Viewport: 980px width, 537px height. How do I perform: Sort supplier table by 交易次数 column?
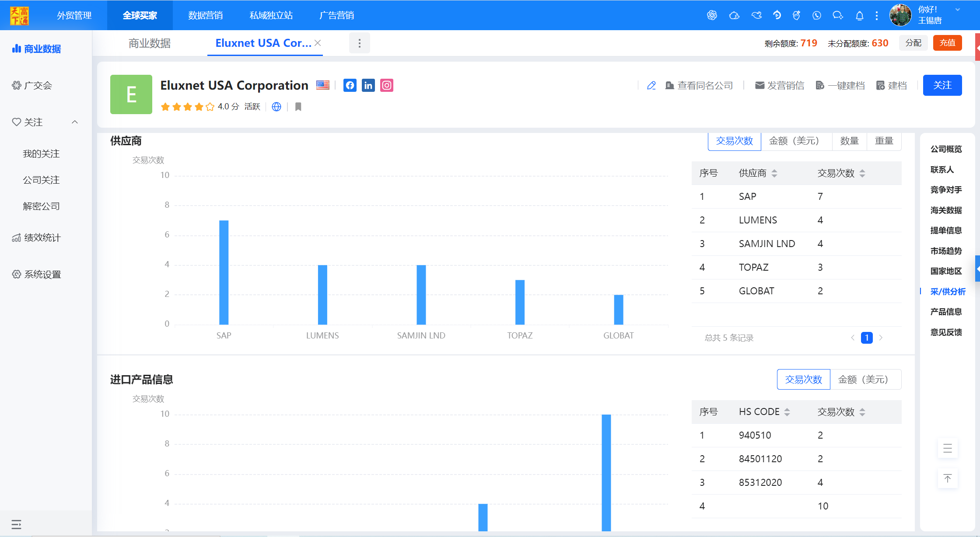pos(862,174)
